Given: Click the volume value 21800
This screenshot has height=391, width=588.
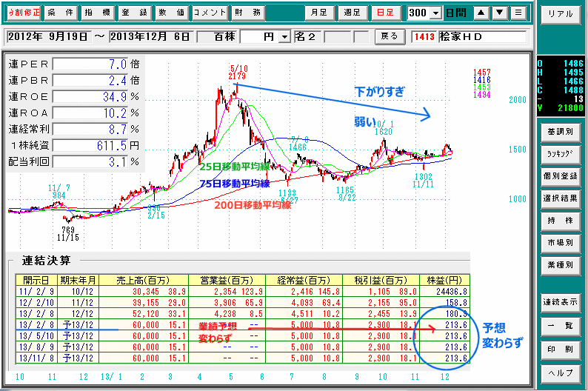Looking at the screenshot, I should click(570, 108).
